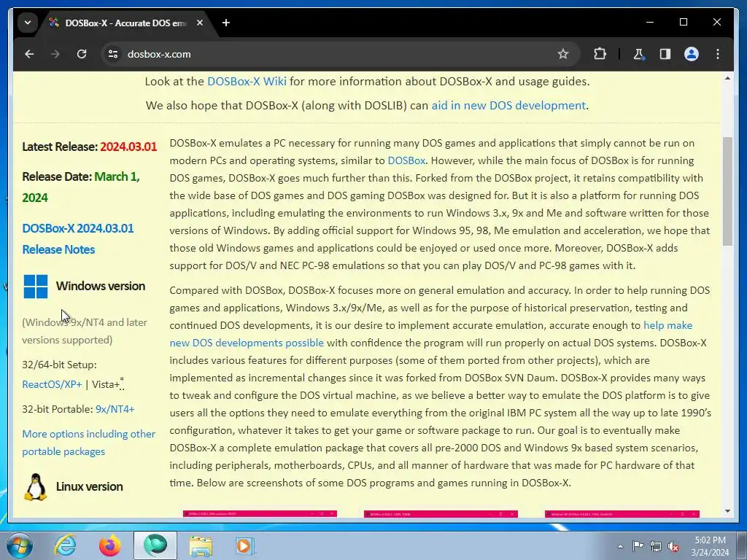
Task: Click the page scrollbar thumb
Action: tap(727, 191)
